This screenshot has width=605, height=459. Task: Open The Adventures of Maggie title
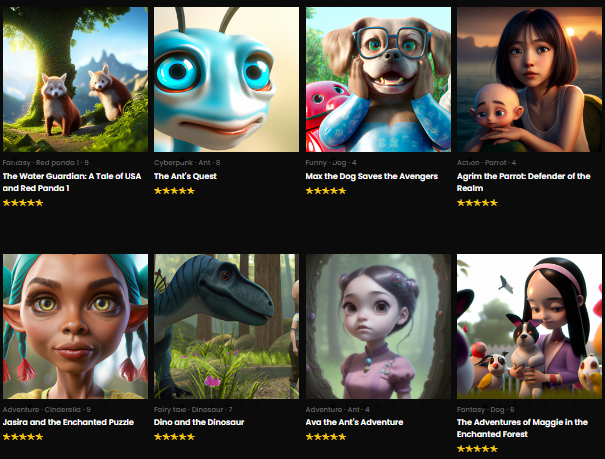[522, 428]
